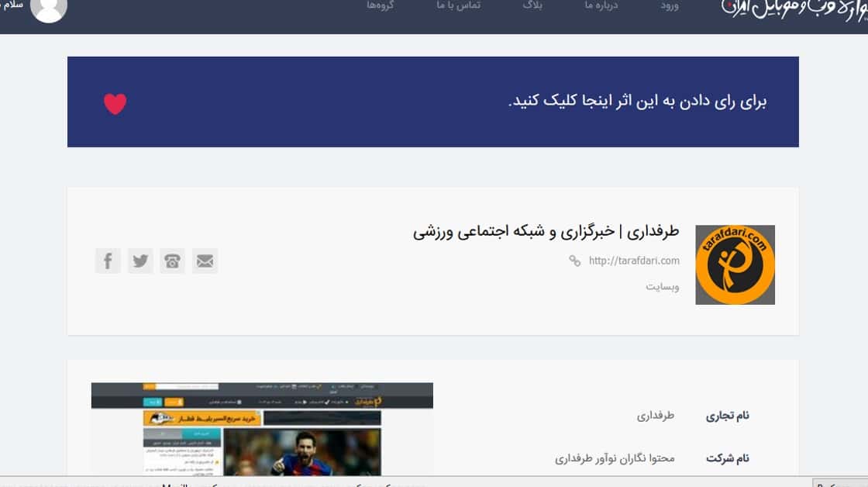
Task: Open the tarafdari website screenshot thumbnail
Action: click(263, 429)
